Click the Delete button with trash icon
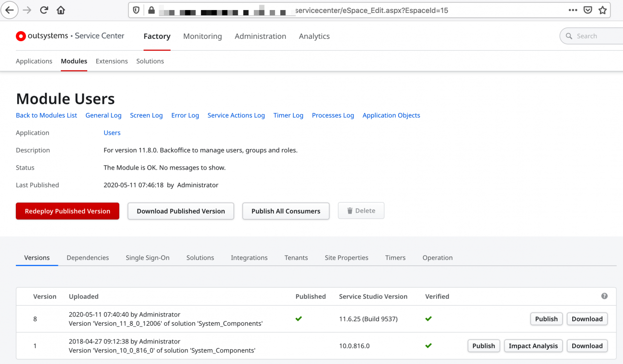The image size is (623, 364). [361, 211]
